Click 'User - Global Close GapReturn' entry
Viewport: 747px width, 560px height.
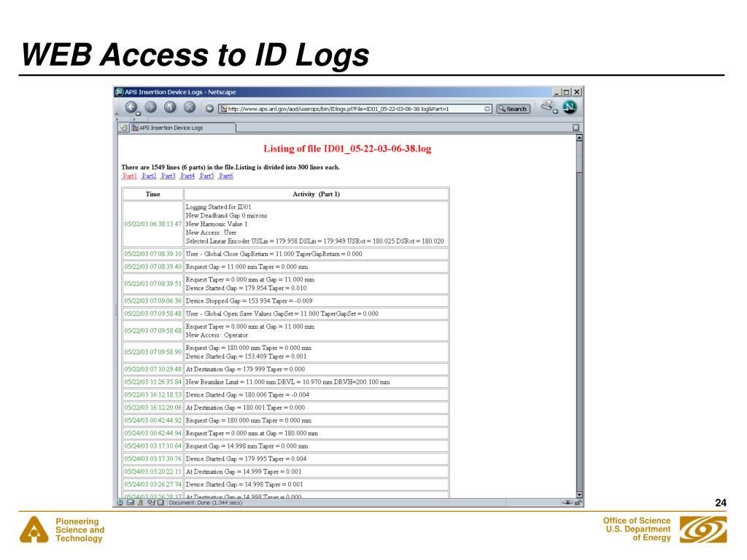tap(274, 254)
